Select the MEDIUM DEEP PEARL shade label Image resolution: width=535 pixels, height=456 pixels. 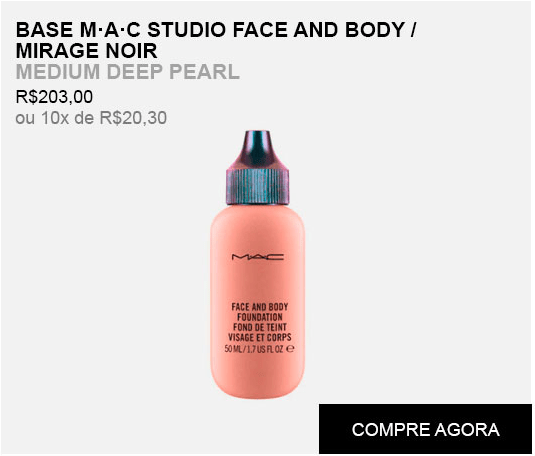128,72
